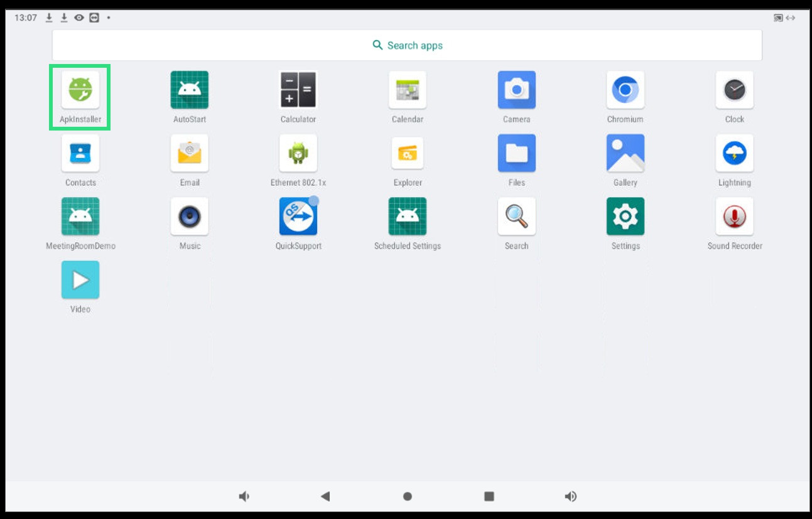Screen dimensions: 812x519
Task: Open the Settings app
Action: [625, 217]
